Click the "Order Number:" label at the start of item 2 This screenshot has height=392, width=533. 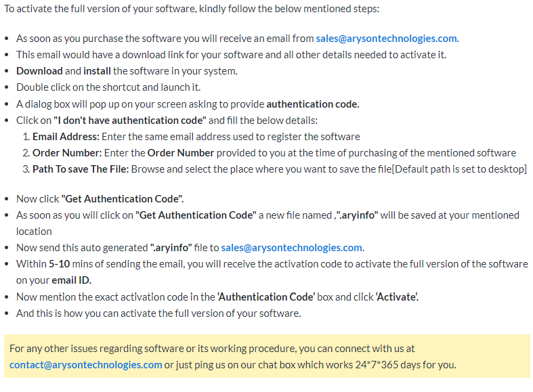[67, 153]
